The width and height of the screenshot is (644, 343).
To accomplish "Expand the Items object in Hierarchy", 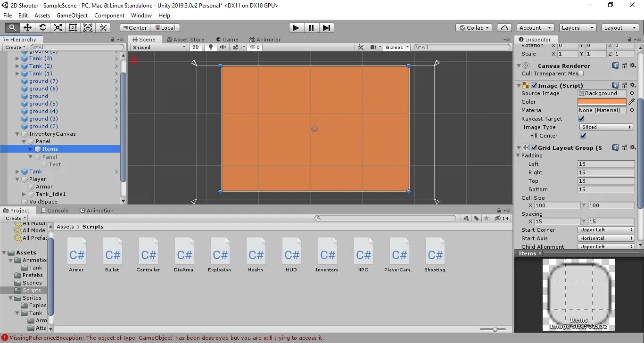I will tap(31, 149).
